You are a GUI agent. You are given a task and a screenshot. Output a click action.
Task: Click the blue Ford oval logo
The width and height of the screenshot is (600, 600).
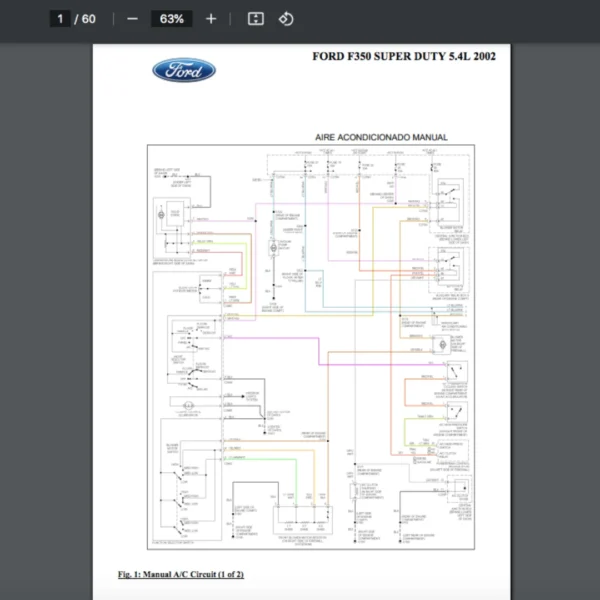(183, 71)
